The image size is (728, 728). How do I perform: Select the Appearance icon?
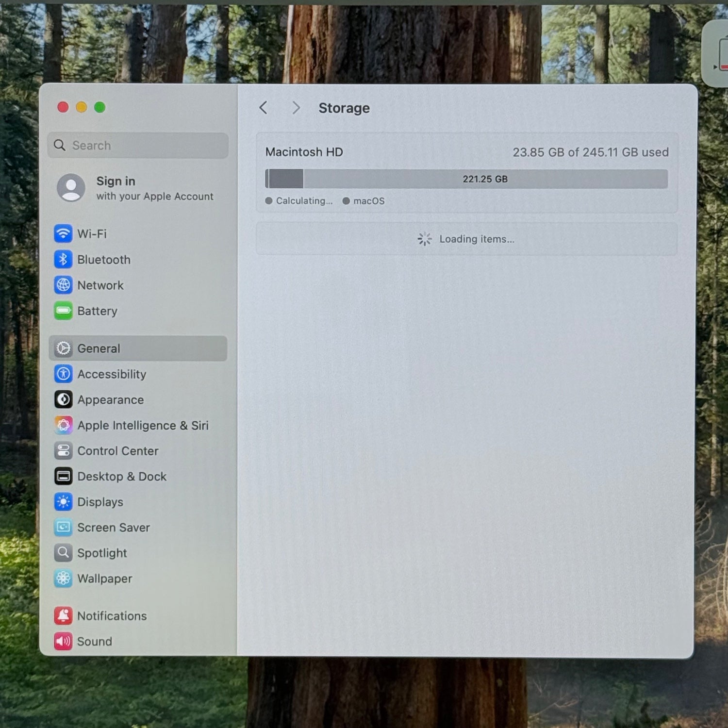63,400
